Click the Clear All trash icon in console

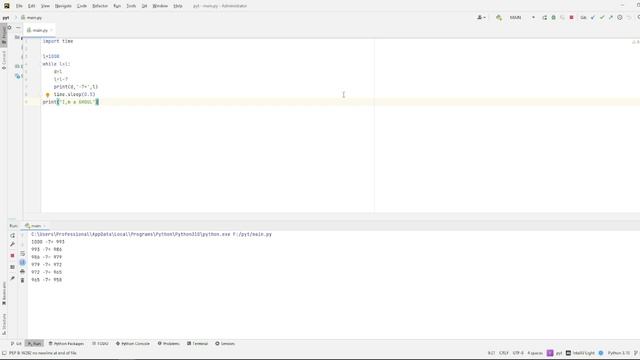22,280
